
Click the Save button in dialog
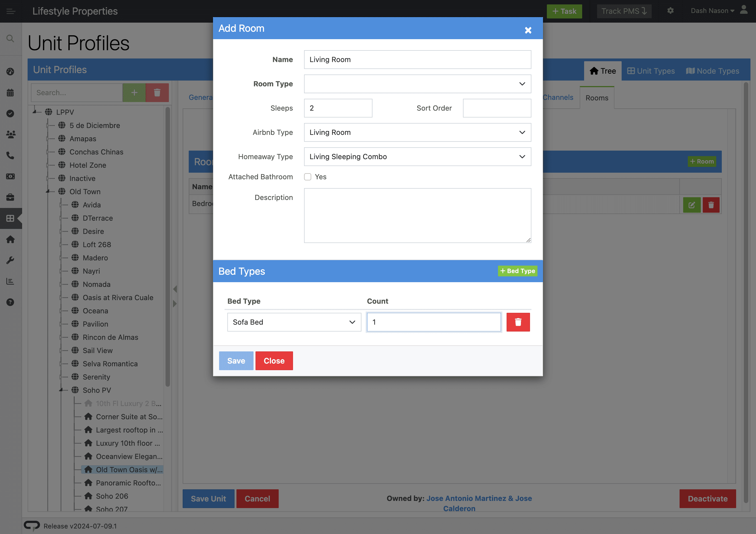(236, 361)
